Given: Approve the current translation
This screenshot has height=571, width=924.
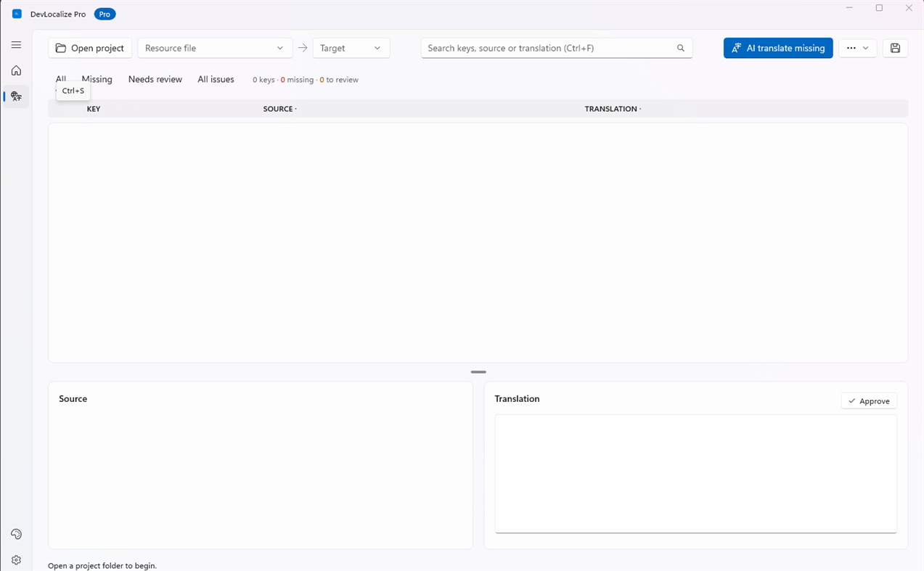Looking at the screenshot, I should [x=869, y=400].
